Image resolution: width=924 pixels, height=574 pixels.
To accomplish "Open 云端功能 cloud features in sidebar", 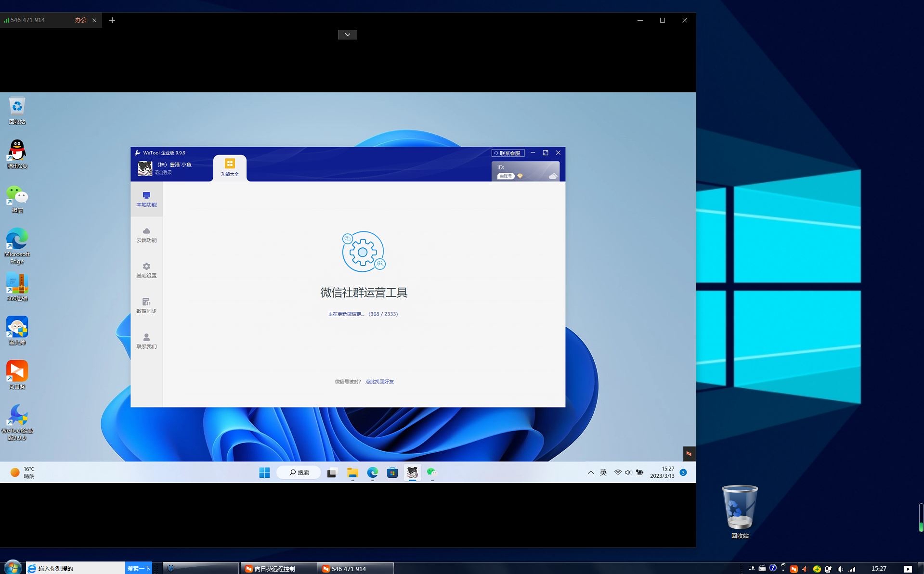I will pyautogui.click(x=146, y=235).
